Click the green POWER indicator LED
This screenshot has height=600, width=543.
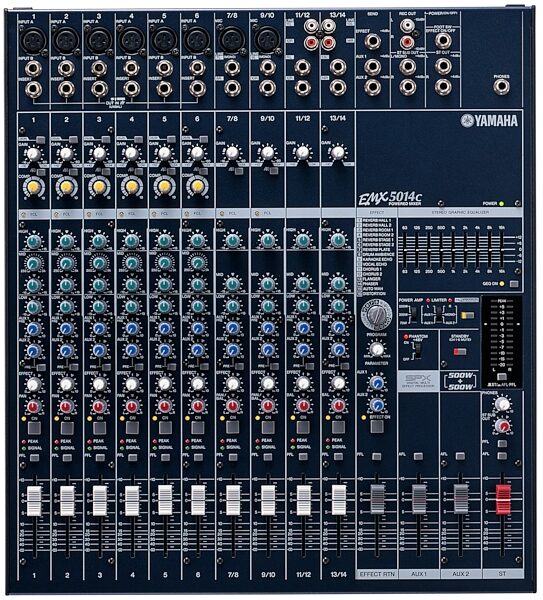(502, 204)
